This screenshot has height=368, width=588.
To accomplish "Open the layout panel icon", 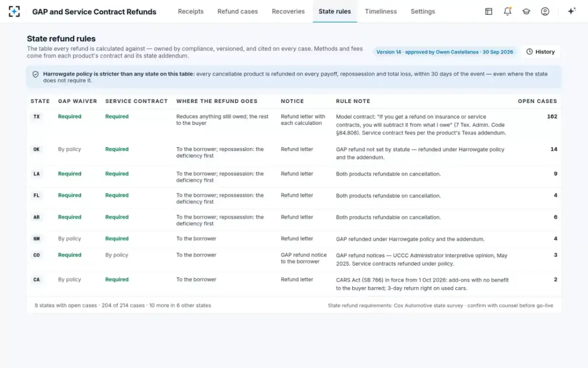I will click(x=489, y=11).
